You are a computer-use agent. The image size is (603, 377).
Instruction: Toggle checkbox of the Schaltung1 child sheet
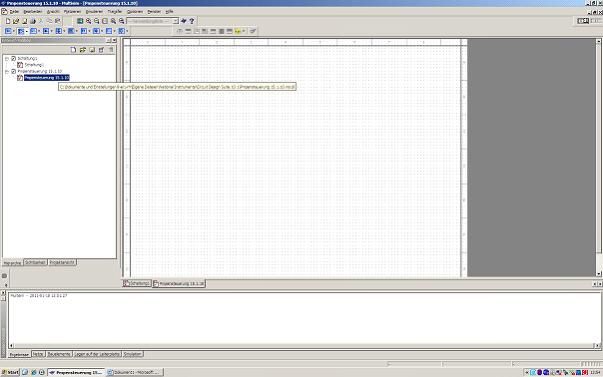click(20, 65)
